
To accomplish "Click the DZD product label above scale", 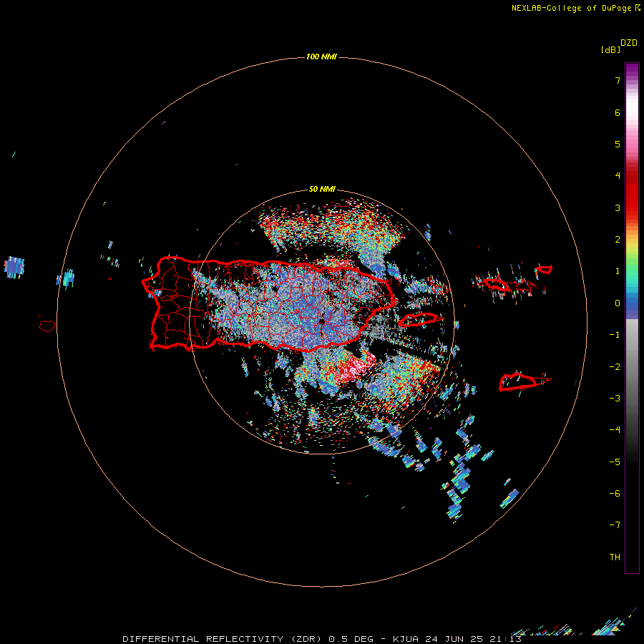I will pos(629,43).
